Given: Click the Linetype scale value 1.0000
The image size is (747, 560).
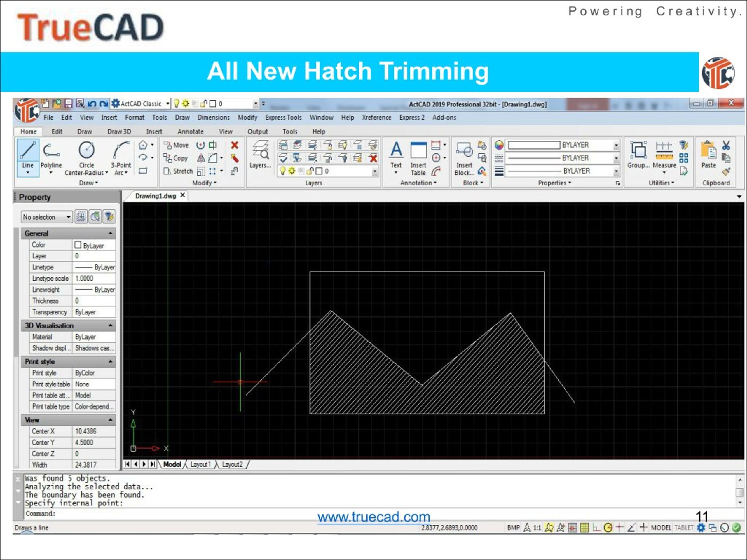Looking at the screenshot, I should tap(94, 279).
